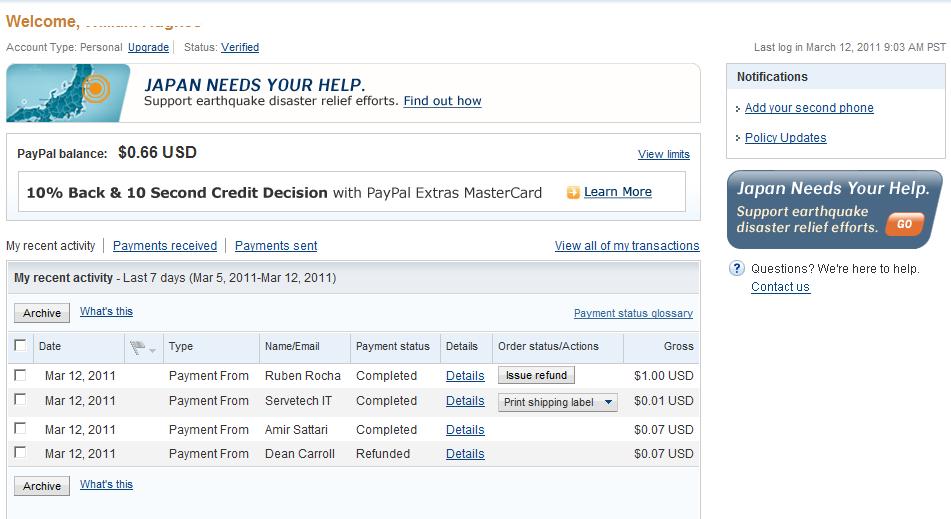Viewport: 951px width, 519px height.
Task: Open the Payment status glossary link
Action: (633, 313)
